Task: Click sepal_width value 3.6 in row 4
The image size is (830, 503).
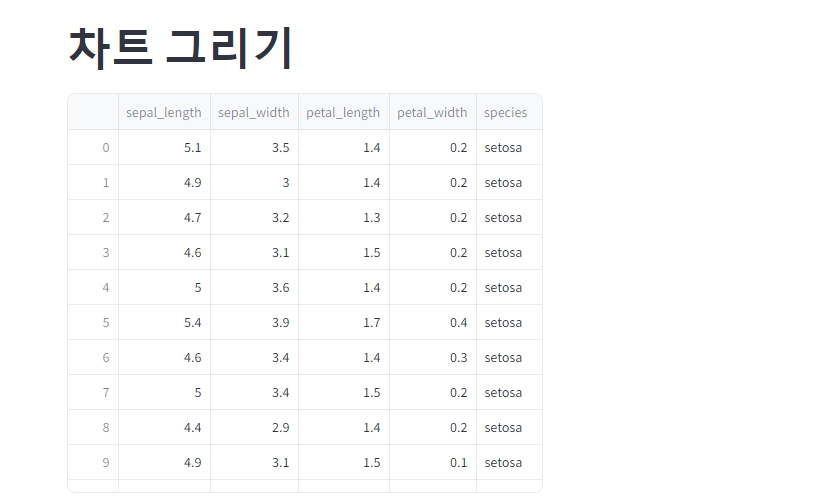Action: coord(254,287)
